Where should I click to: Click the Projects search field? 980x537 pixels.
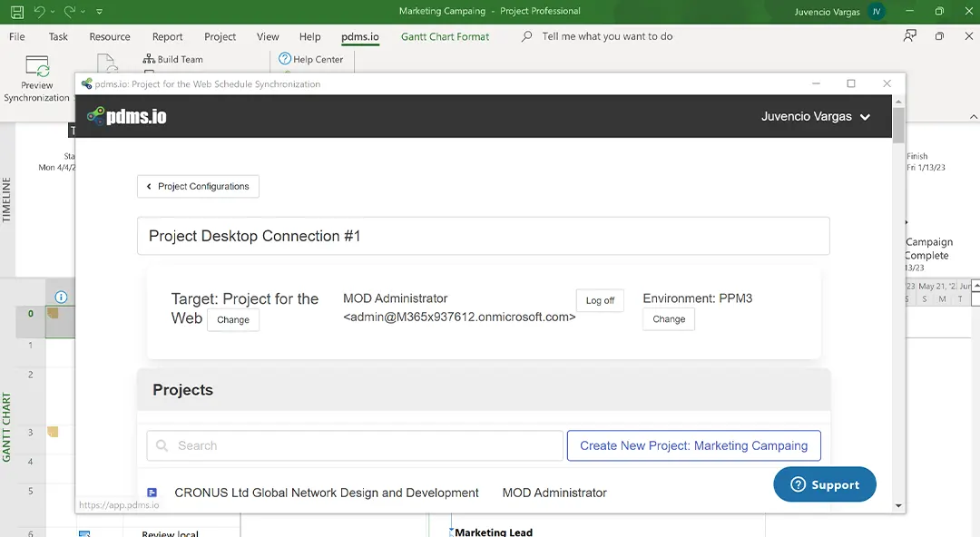tap(354, 445)
